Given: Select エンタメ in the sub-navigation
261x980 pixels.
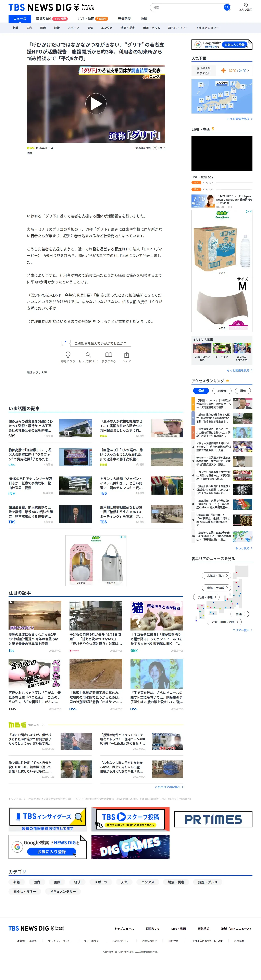Looking at the screenshot, I should [107, 28].
